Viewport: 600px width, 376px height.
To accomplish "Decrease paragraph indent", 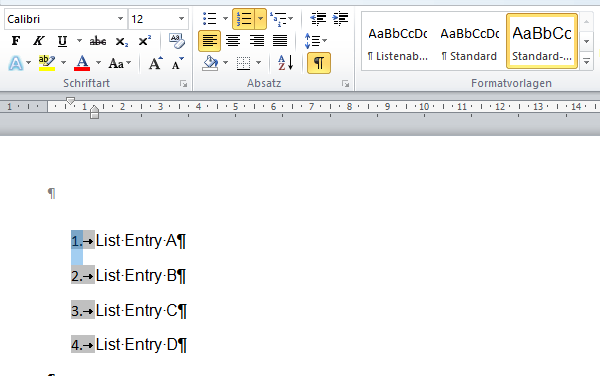I will [x=318, y=19].
